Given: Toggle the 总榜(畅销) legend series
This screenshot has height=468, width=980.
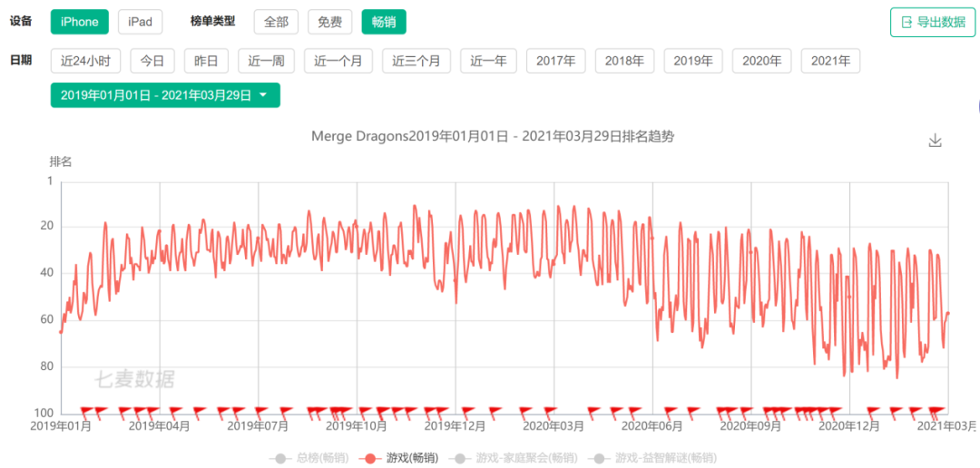Looking at the screenshot, I should point(305,458).
